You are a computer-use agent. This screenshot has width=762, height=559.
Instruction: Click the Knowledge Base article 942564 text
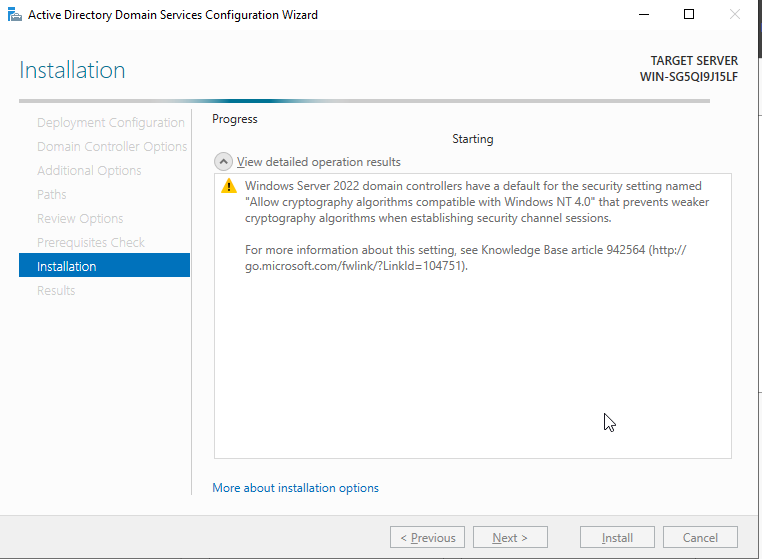[563, 250]
